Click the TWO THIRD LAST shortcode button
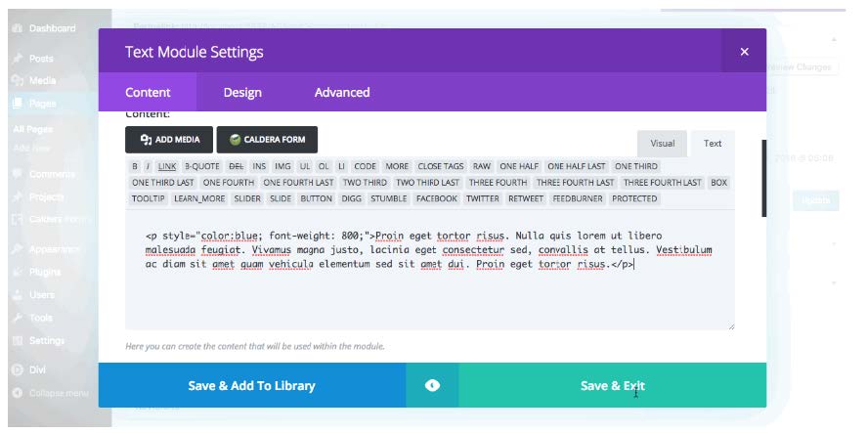This screenshot has width=868, height=433. [428, 182]
